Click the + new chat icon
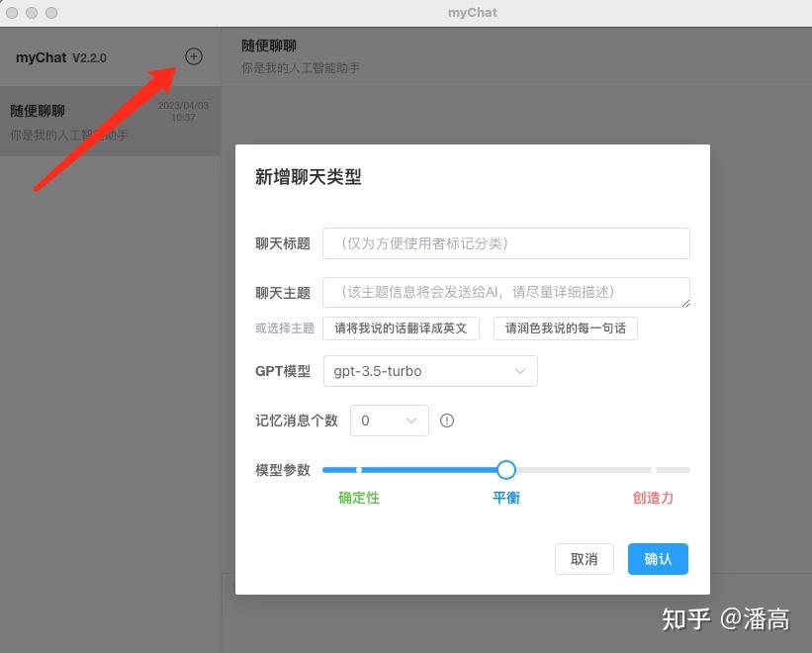 (193, 56)
